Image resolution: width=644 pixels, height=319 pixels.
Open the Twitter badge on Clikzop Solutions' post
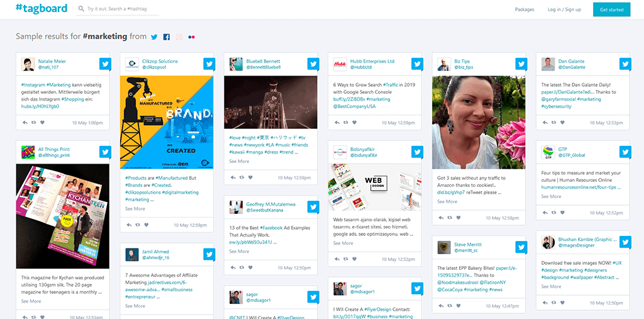209,64
